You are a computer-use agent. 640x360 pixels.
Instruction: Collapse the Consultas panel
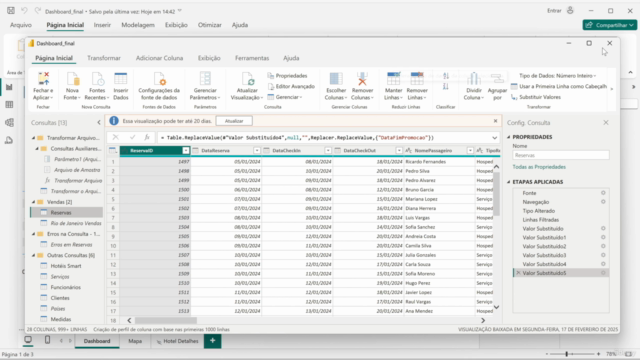[x=99, y=122]
